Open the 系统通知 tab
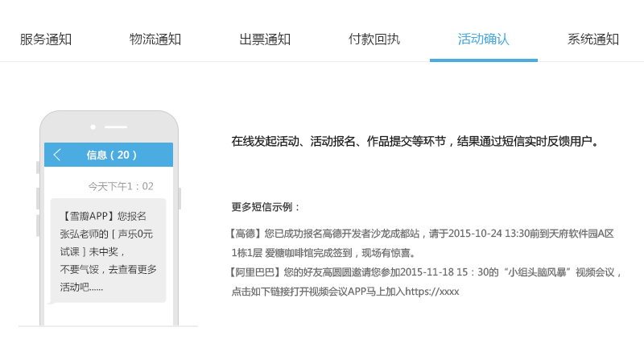Screen dimensions: 644x348 (593, 39)
